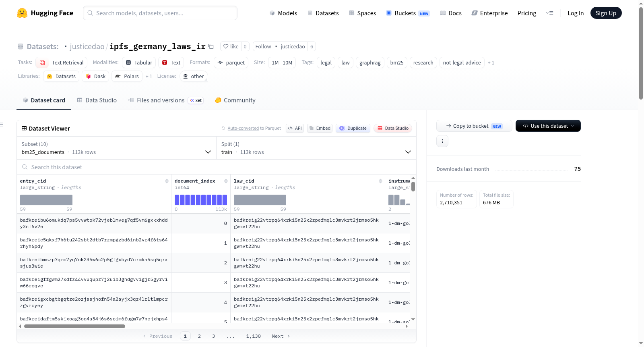Sort by entry_cid column sort icon

coord(167,181)
